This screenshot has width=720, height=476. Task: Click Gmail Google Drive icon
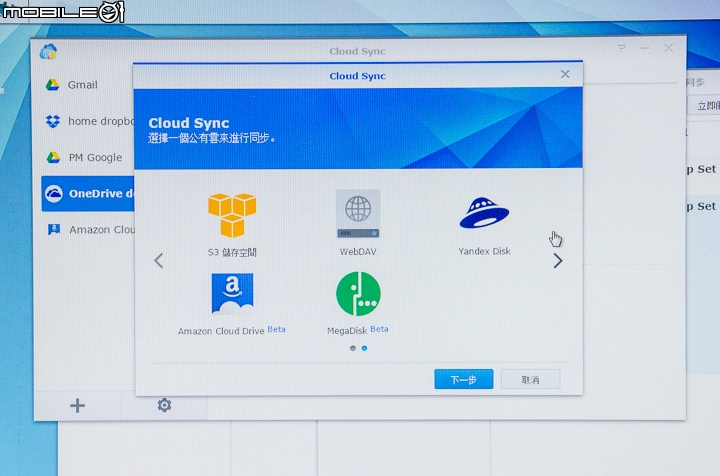(x=52, y=85)
